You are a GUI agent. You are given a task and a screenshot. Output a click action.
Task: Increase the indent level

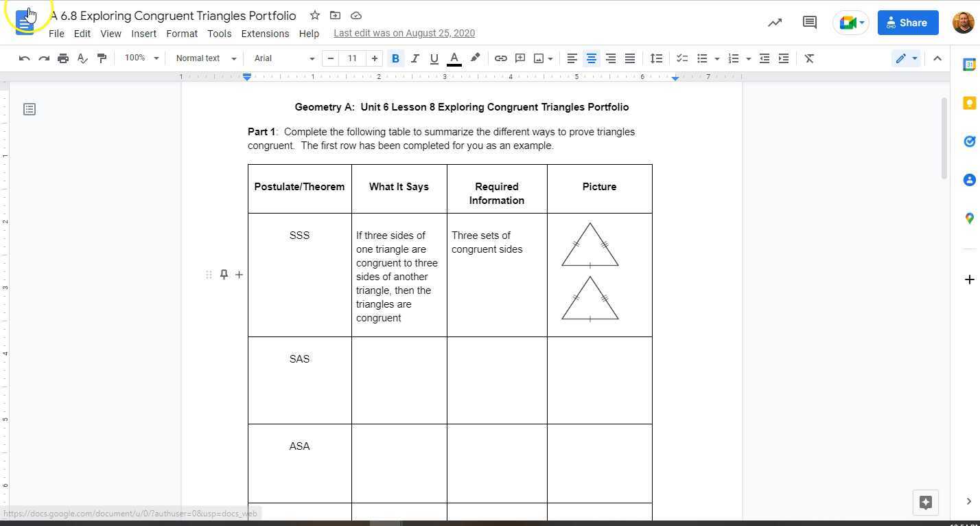[x=784, y=58]
